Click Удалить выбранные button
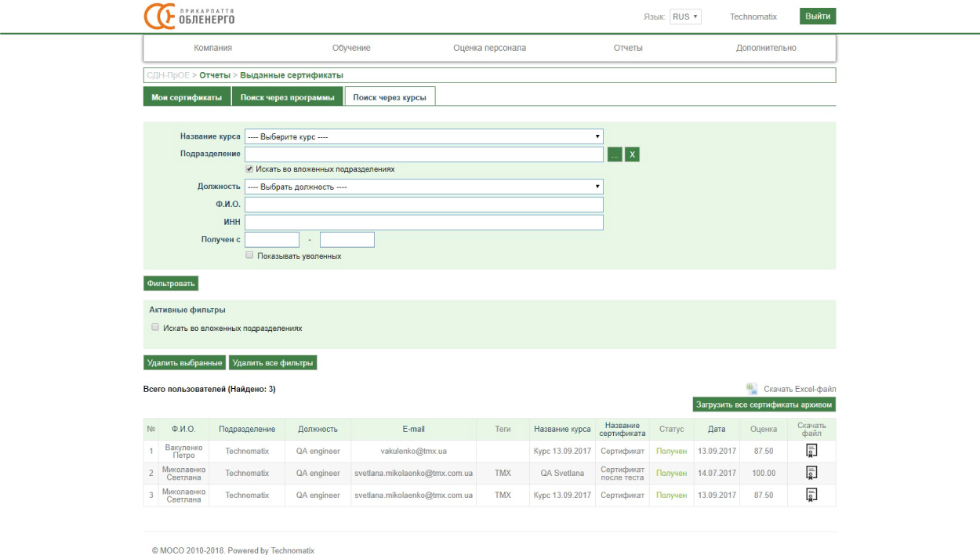980x559 pixels. pos(185,363)
